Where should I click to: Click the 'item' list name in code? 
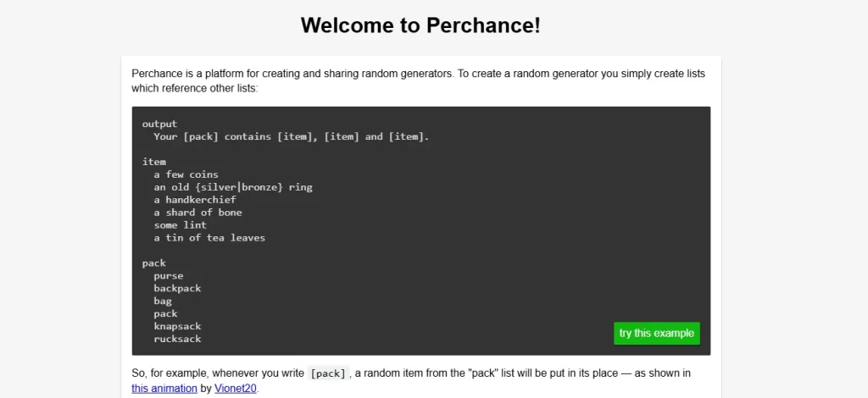tap(154, 162)
